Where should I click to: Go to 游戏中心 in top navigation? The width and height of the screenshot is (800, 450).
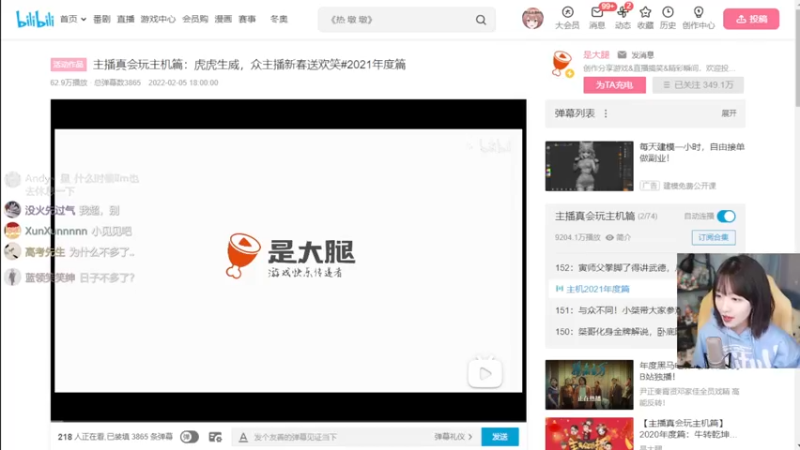(x=158, y=19)
